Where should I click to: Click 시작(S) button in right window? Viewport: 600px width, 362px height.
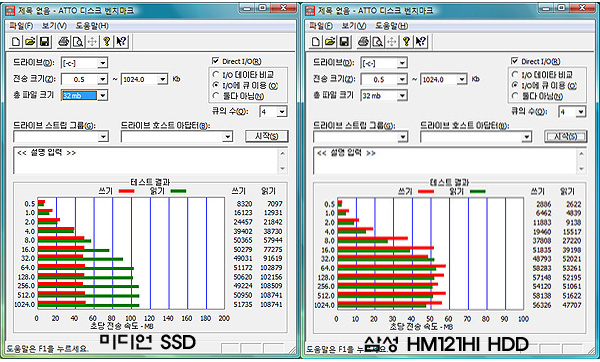tap(566, 136)
